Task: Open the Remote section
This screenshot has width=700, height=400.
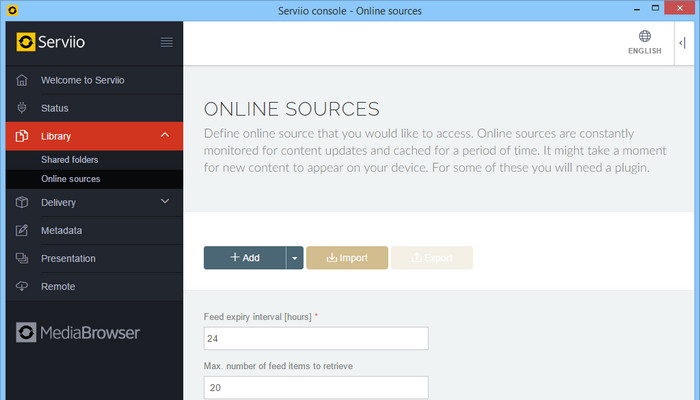Action: pos(58,287)
